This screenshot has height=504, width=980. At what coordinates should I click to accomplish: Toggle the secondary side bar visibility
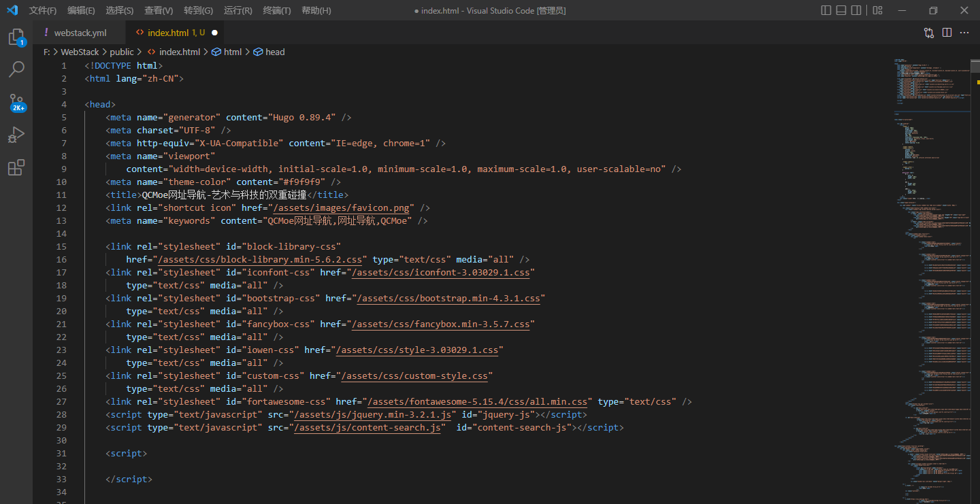tap(856, 10)
